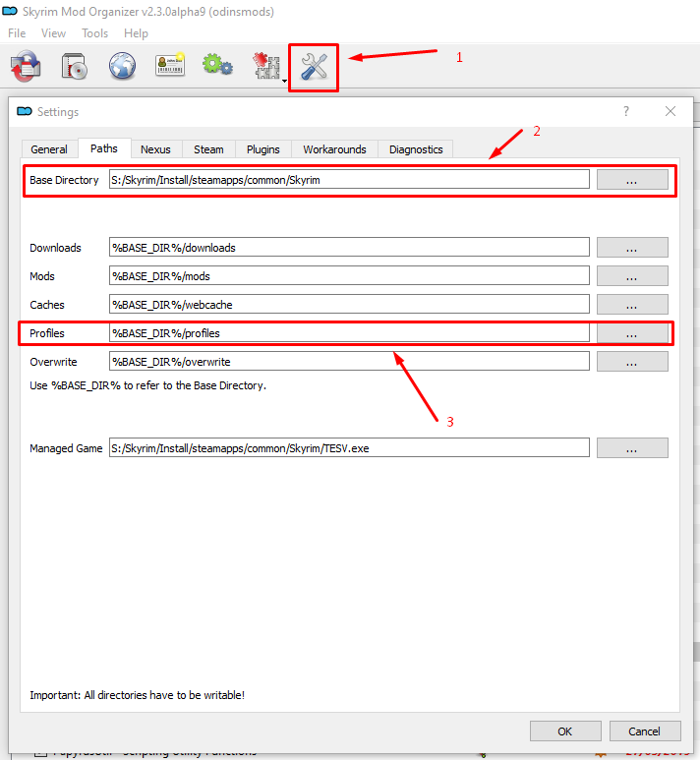Go to the Steam tab
This screenshot has width=700, height=760.
(208, 149)
